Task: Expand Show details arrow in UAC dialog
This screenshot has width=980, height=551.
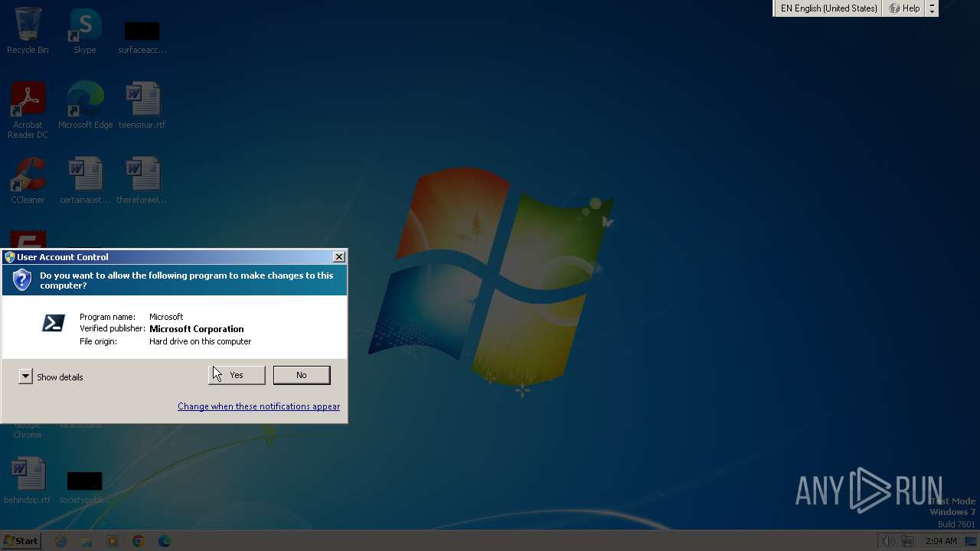Action: click(25, 377)
